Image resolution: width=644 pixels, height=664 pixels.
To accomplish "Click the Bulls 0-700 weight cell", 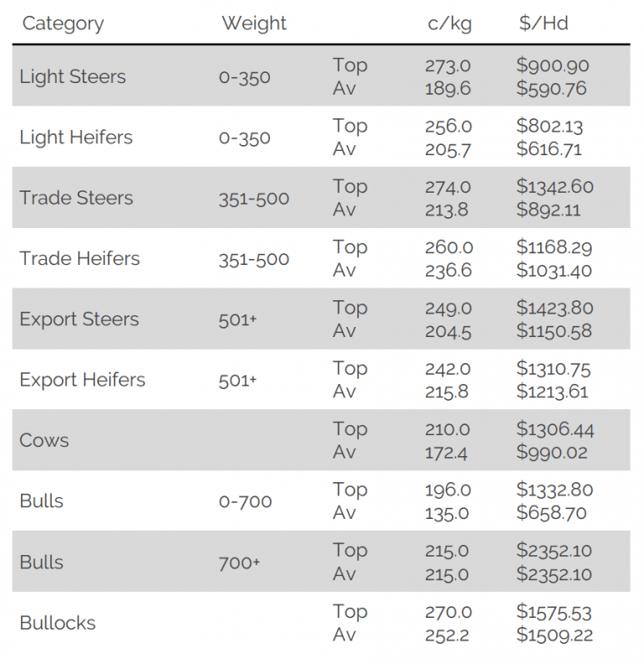I will pyautogui.click(x=246, y=501).
